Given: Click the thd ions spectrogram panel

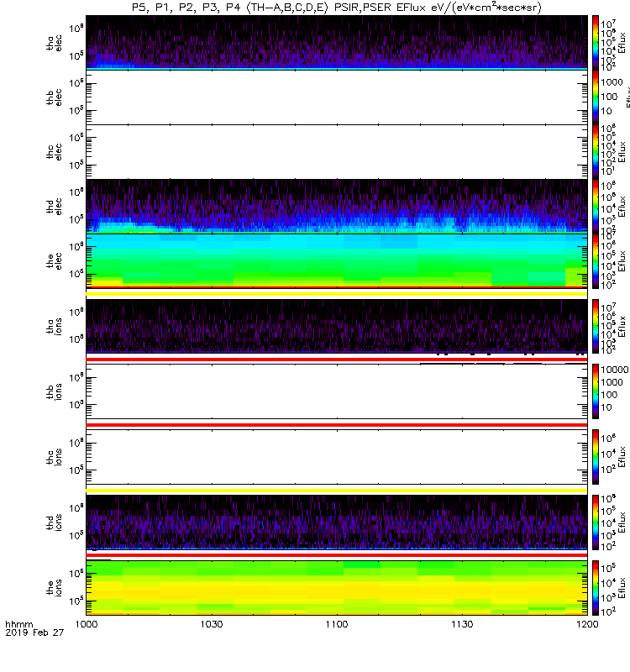Looking at the screenshot, I should tap(337, 522).
